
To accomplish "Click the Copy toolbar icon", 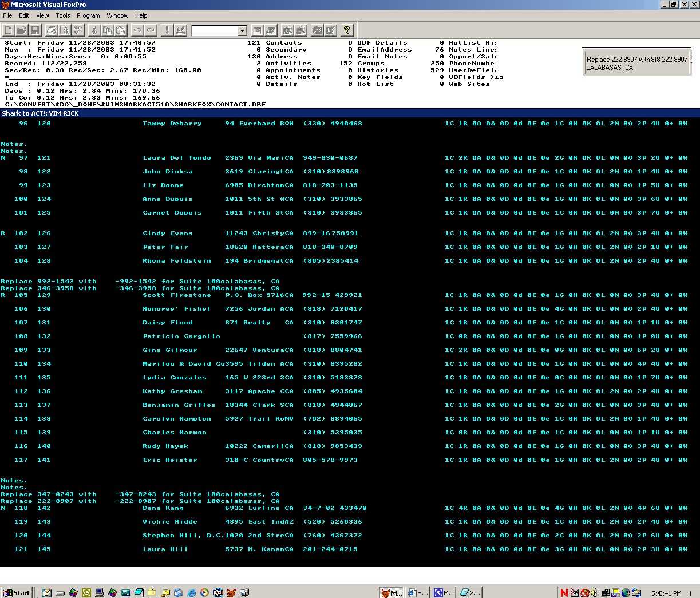I will pos(108,30).
